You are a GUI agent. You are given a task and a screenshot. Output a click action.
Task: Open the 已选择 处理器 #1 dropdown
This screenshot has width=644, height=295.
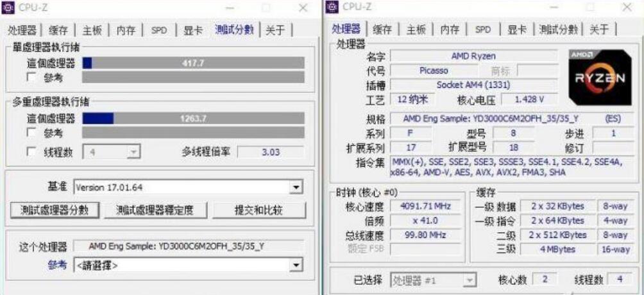point(433,281)
